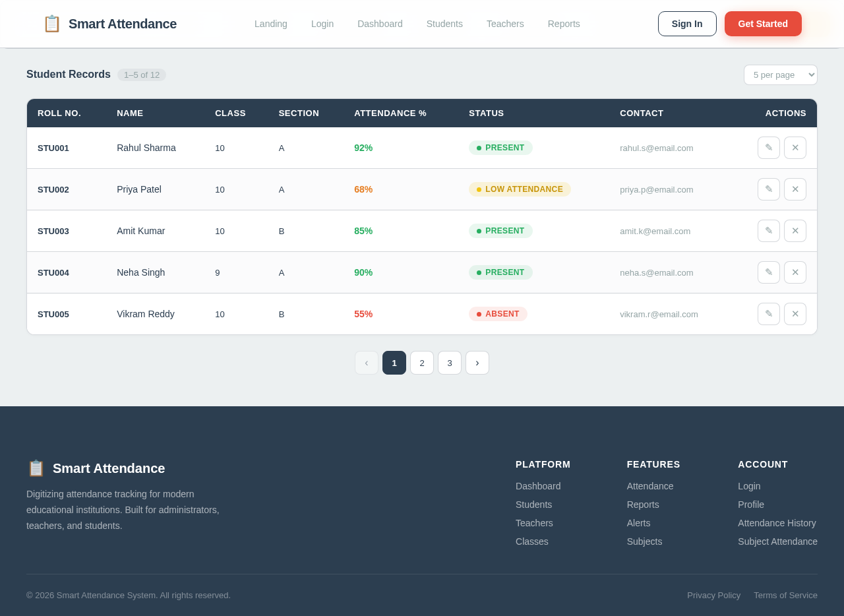
Task: Click the footer clipboard logo icon
Action: 36,468
